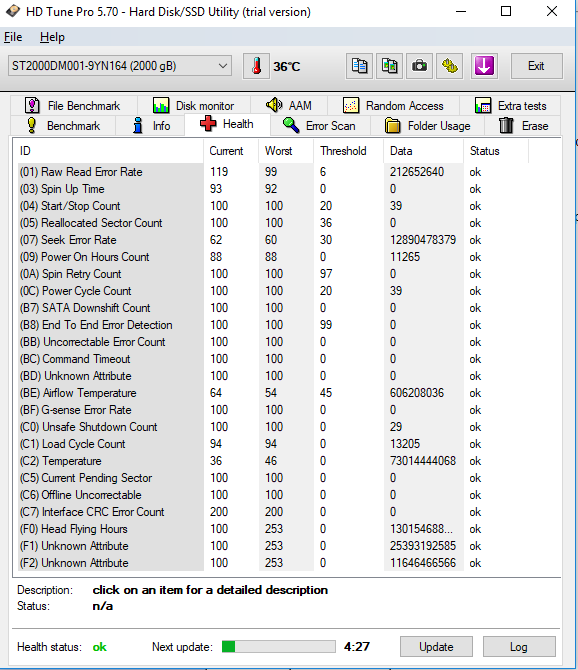
Task: Click the blue Info icon
Action: (138, 125)
